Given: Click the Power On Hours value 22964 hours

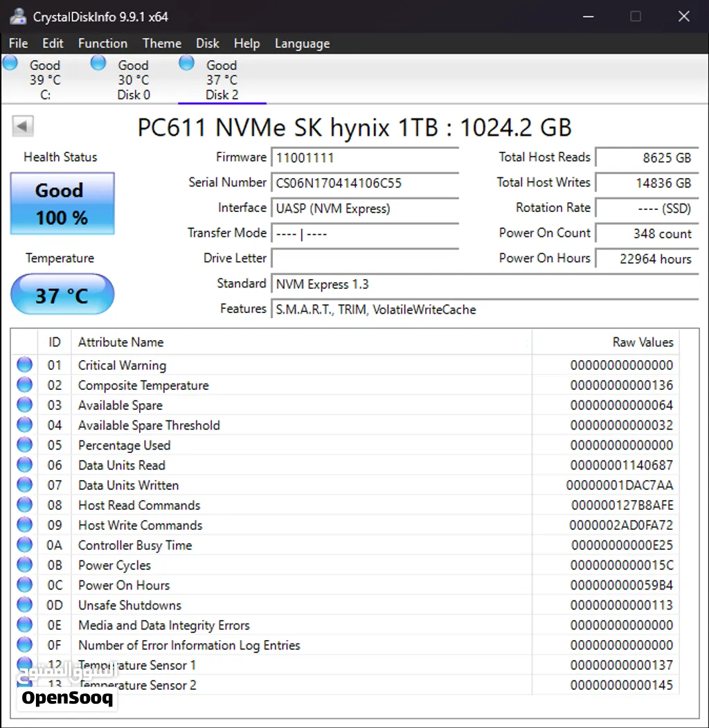Looking at the screenshot, I should (647, 258).
